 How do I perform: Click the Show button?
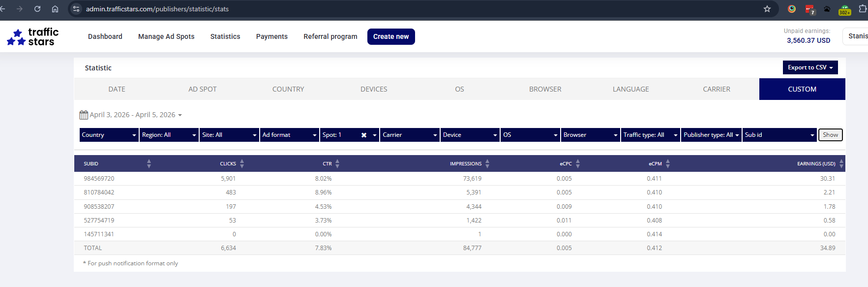click(x=830, y=135)
